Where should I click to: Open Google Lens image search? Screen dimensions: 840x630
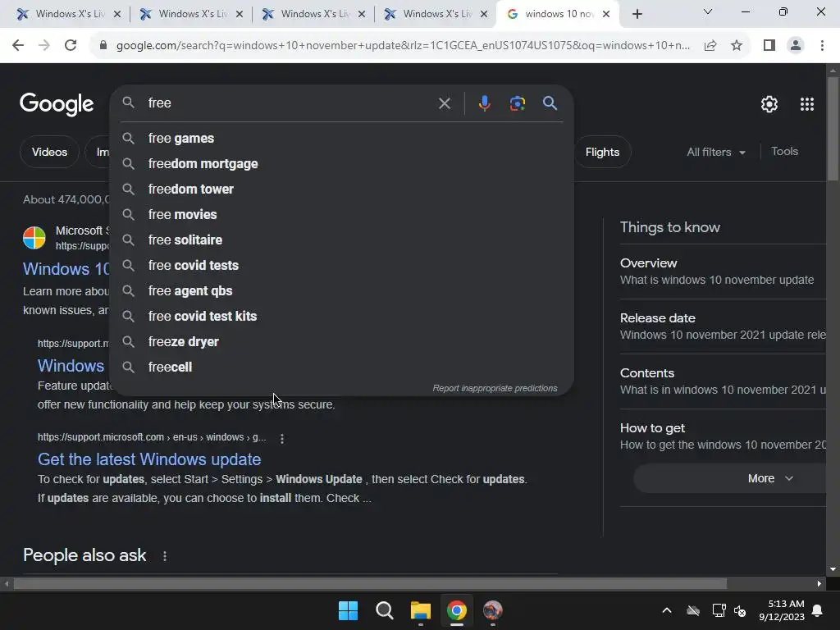pyautogui.click(x=517, y=103)
